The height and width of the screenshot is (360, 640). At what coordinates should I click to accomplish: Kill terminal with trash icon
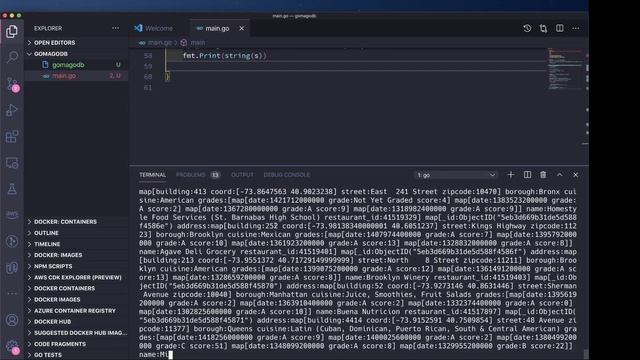(543, 175)
